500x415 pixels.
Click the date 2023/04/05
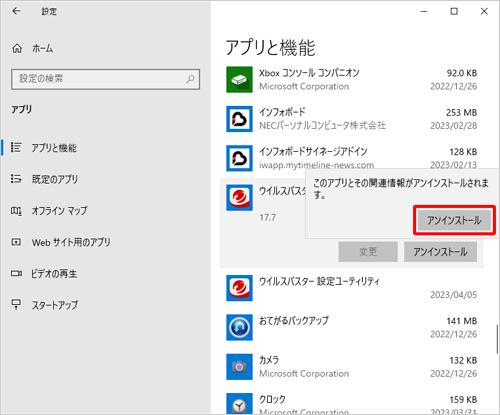(x=453, y=295)
